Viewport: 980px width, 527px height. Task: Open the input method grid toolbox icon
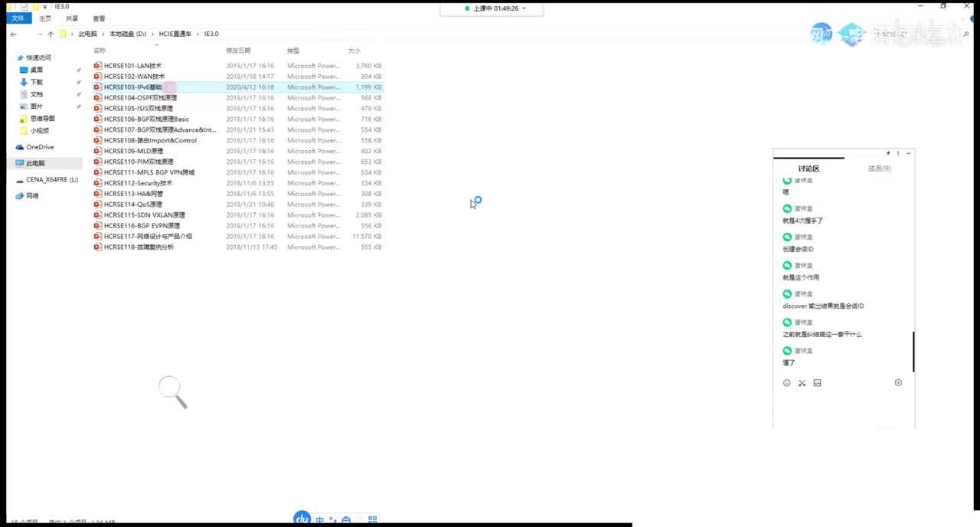tap(373, 519)
